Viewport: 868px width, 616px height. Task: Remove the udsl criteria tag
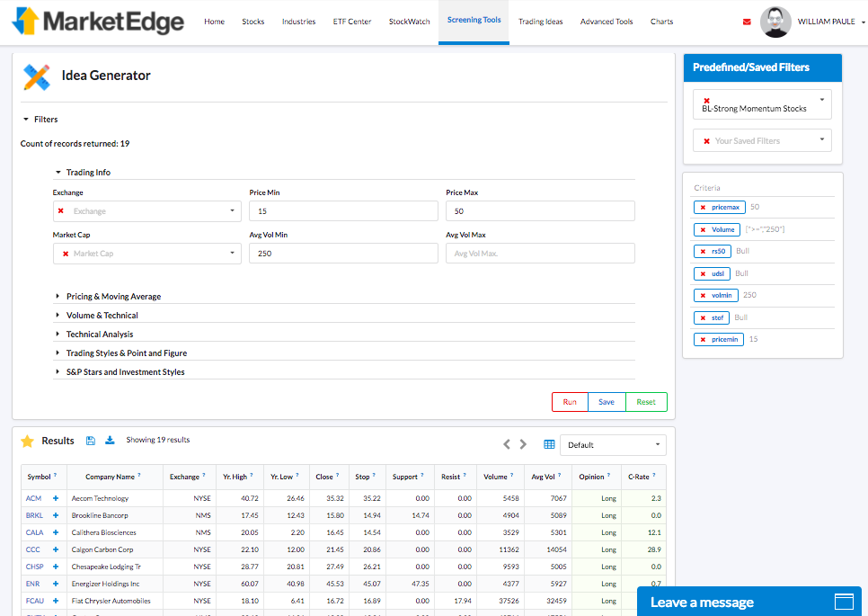click(x=703, y=273)
